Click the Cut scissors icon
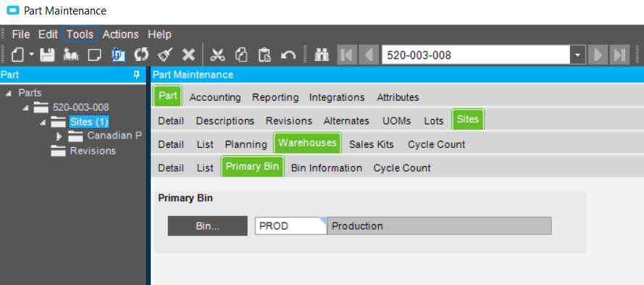The width and height of the screenshot is (644, 285). [217, 54]
